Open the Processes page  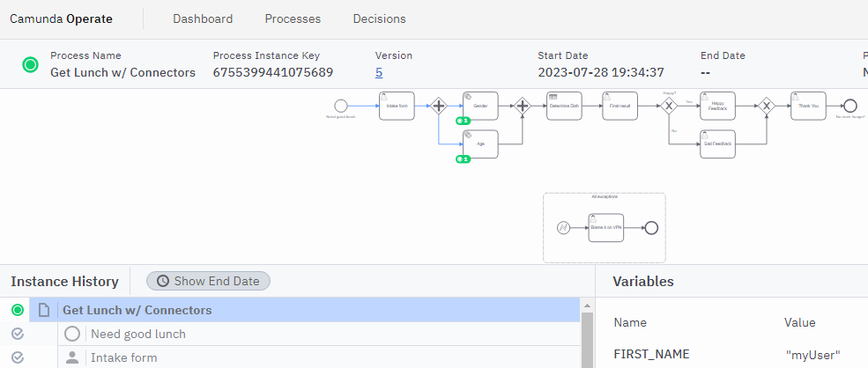[293, 18]
